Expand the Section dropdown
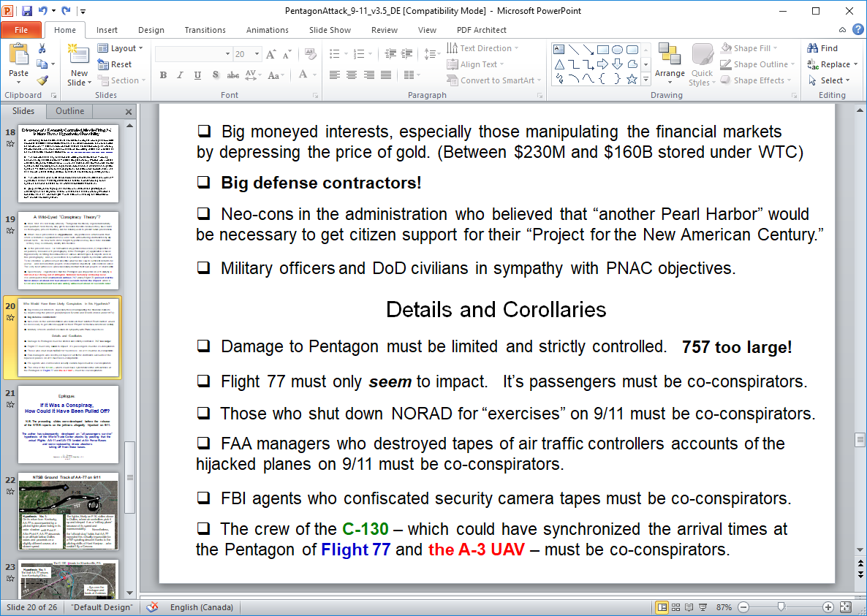This screenshot has width=867, height=616. (x=121, y=80)
